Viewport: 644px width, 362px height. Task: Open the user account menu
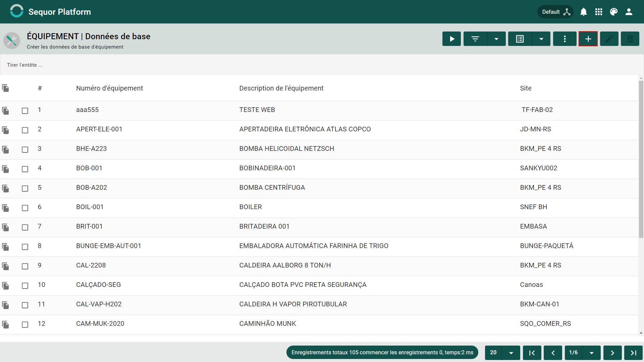(629, 12)
